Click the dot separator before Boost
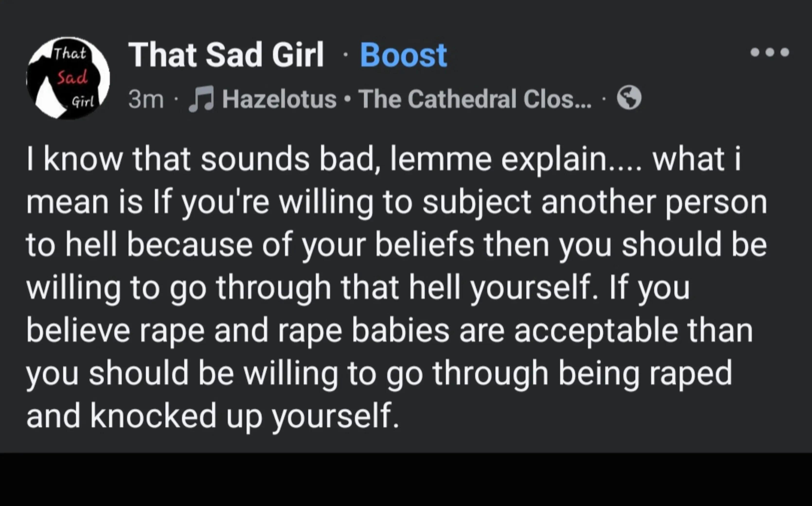 click(345, 55)
